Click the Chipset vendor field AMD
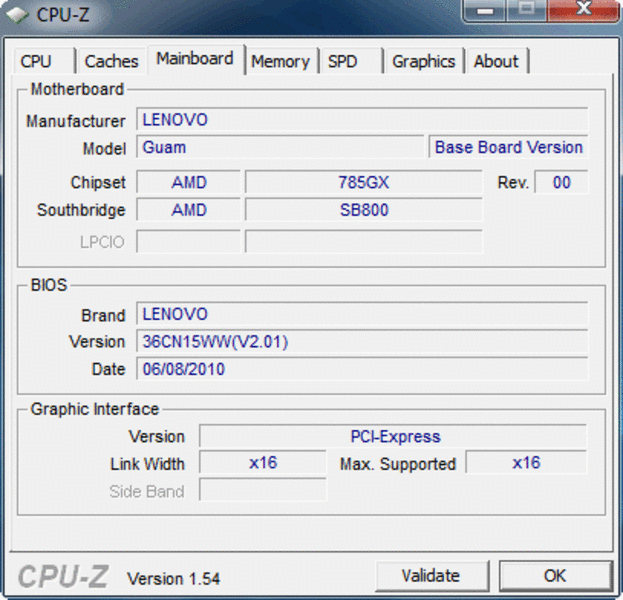Screen dimensions: 623x600 pos(189,182)
